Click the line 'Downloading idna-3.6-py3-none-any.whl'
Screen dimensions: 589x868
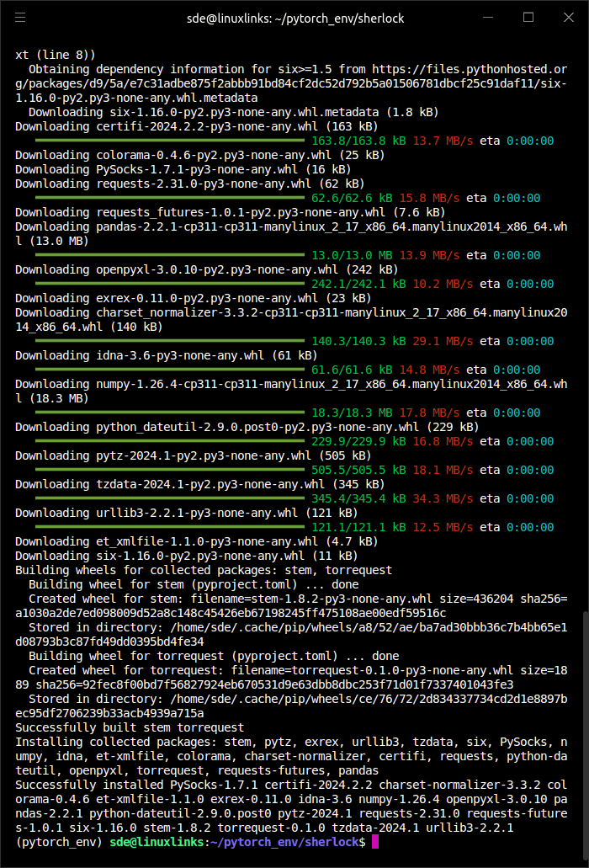click(167, 355)
